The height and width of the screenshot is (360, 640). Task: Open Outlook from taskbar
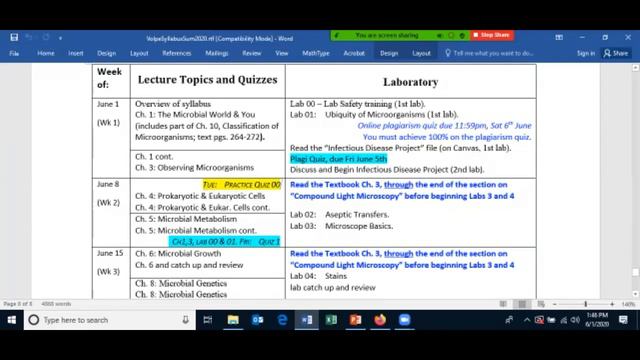point(258,320)
